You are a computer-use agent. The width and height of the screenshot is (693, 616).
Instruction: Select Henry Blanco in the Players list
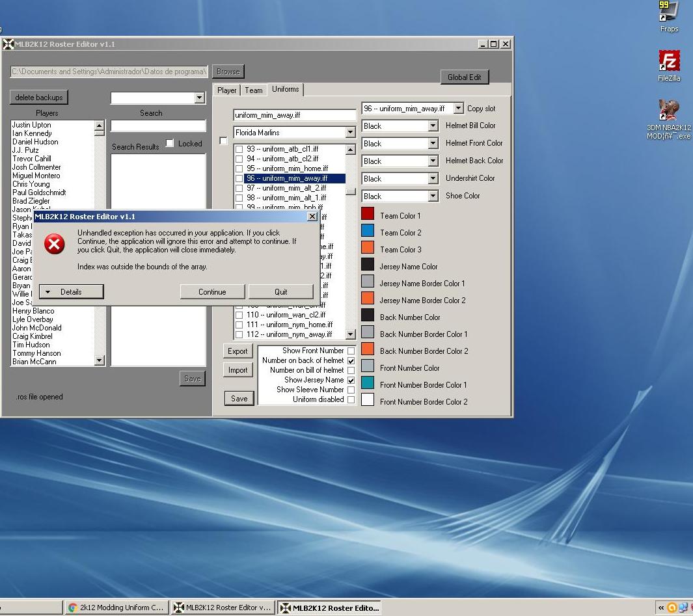point(34,311)
